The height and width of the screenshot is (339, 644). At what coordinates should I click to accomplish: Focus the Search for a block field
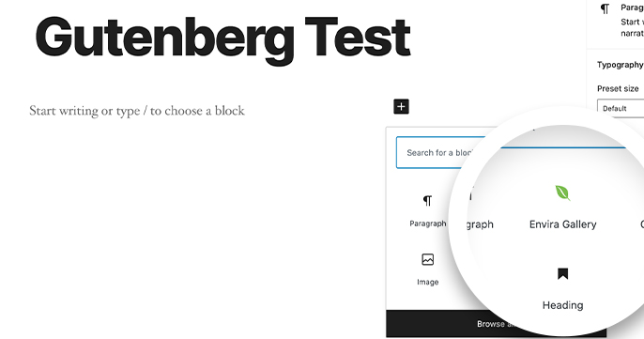(441, 152)
